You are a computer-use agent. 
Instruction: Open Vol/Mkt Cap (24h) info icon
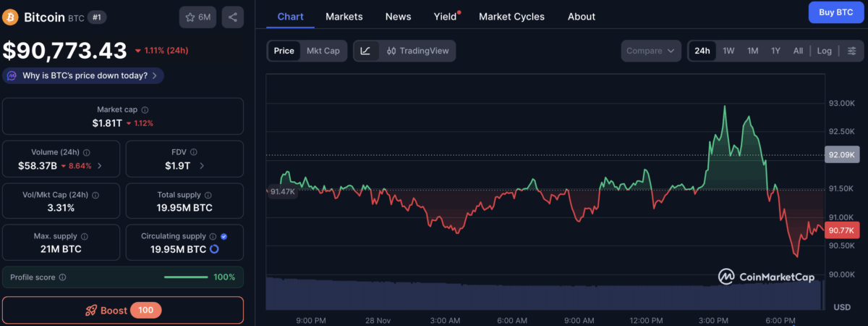point(95,195)
